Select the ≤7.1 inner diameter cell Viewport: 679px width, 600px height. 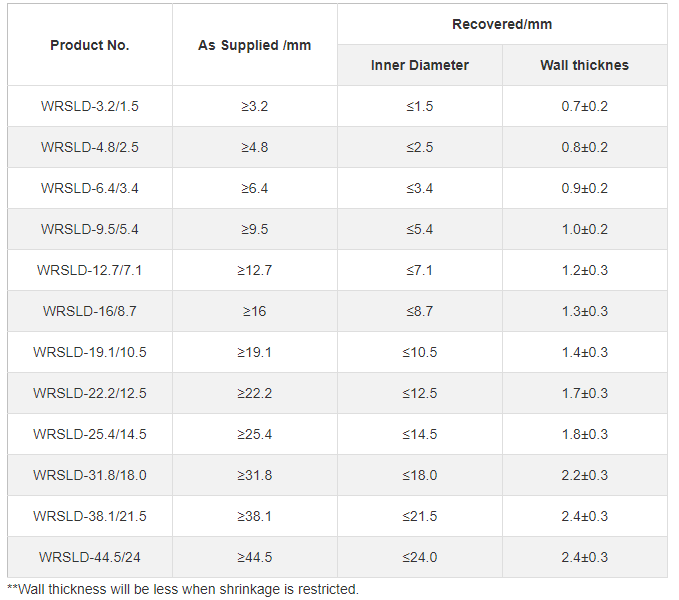point(420,270)
